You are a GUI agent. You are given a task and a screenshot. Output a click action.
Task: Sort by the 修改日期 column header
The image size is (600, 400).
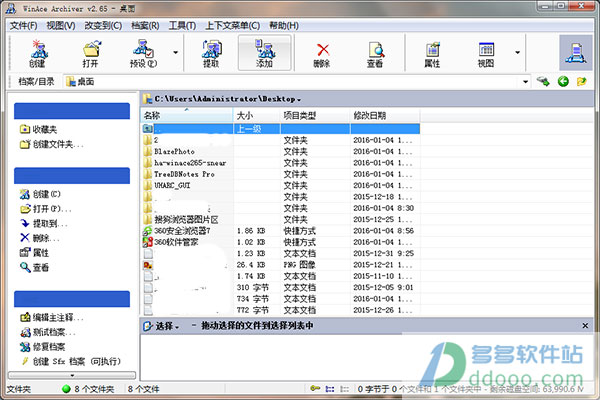[385, 115]
